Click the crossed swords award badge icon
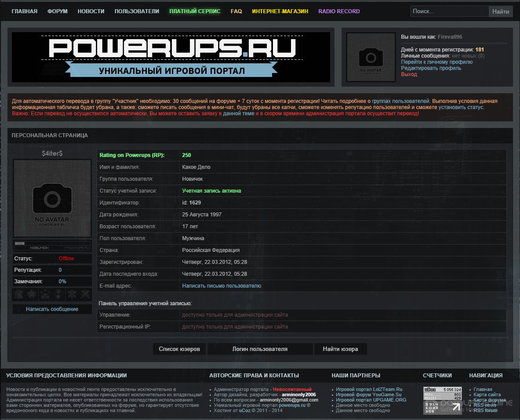Screen dimensions: 520x420 (85, 294)
